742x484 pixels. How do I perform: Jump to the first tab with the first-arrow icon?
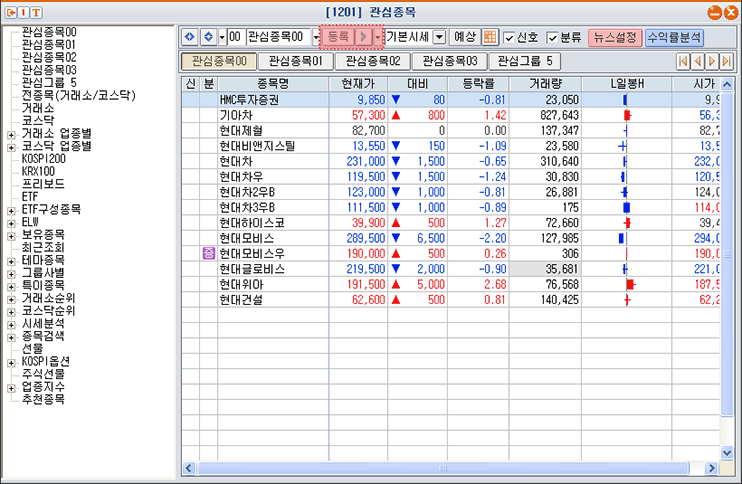coord(684,62)
